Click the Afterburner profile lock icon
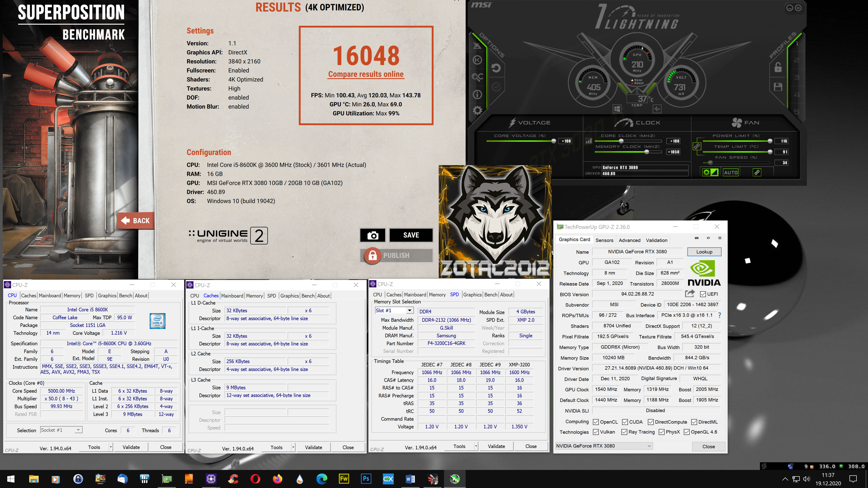The image size is (868, 488). point(778,67)
